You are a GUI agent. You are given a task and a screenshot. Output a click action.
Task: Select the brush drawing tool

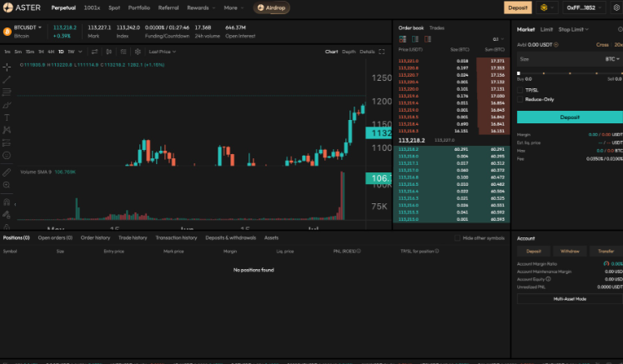pos(7,105)
